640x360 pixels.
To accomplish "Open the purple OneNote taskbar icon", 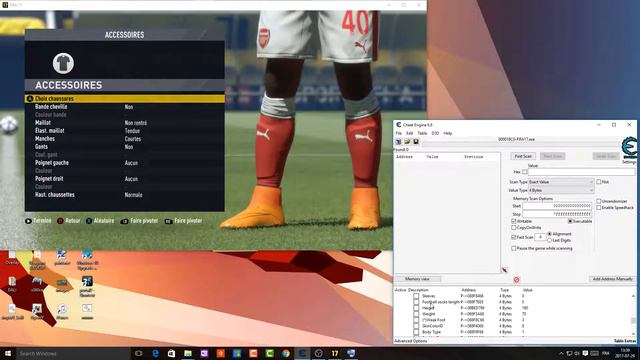I will [x=204, y=353].
